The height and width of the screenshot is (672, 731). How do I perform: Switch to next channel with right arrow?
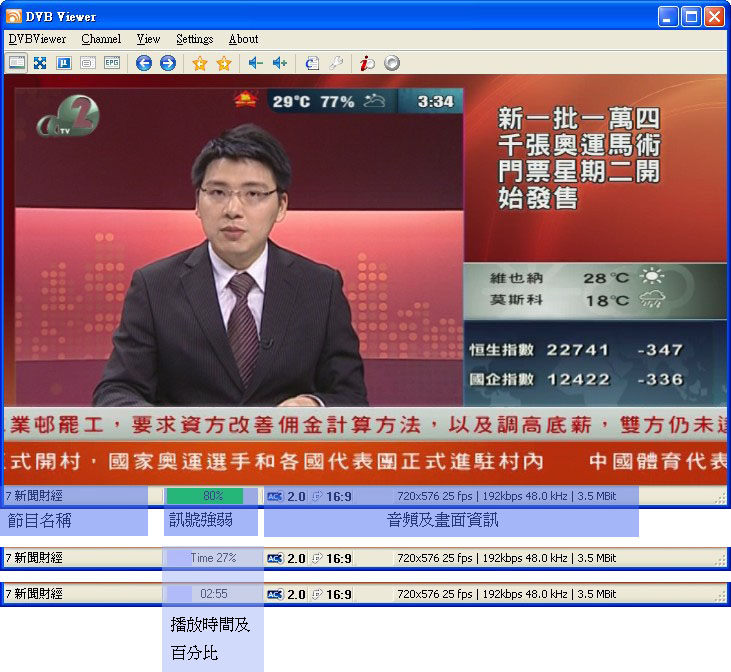(168, 63)
